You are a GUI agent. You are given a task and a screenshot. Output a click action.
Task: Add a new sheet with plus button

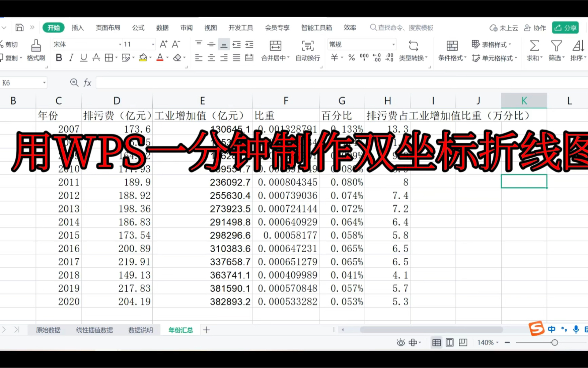[x=207, y=330]
